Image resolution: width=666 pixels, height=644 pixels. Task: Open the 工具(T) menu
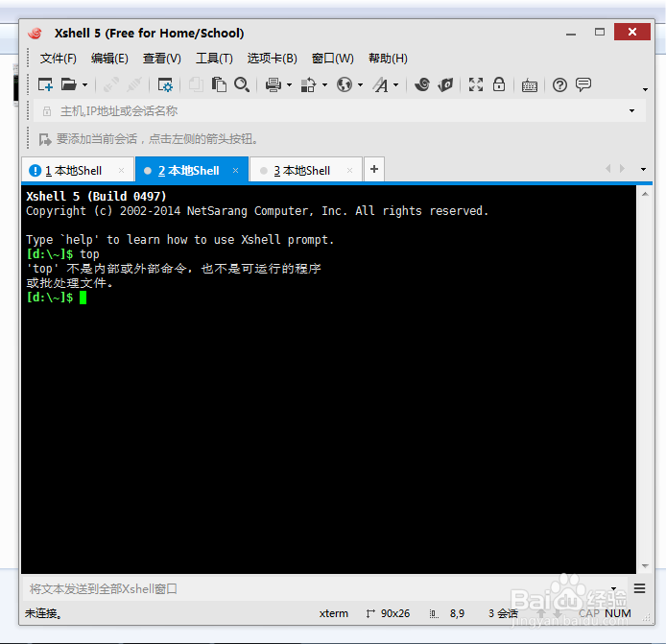click(x=214, y=59)
